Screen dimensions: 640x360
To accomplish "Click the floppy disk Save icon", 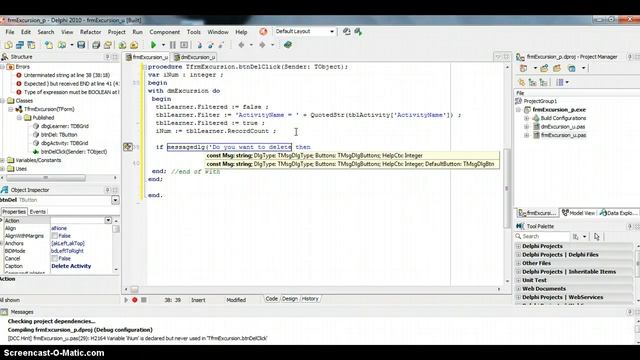I will point(81,45).
